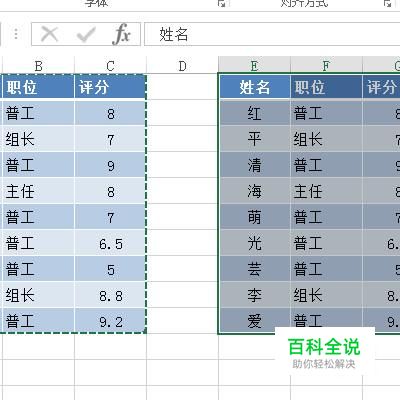Click the formula bar containing 姓名
Image resolution: width=400 pixels, height=400 pixels.
pyautogui.click(x=272, y=34)
